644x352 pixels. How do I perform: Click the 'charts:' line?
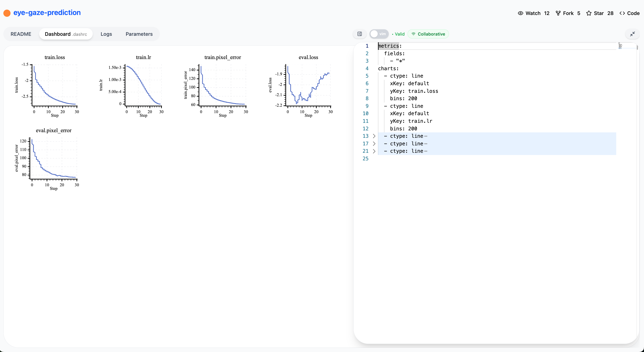(x=388, y=68)
